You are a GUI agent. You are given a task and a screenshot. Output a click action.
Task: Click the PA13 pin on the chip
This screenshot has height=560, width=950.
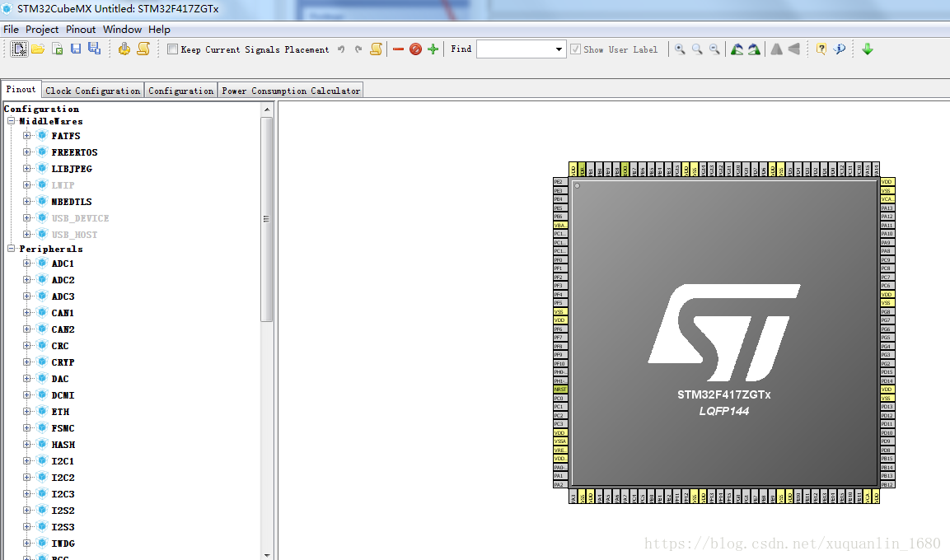coord(887,208)
